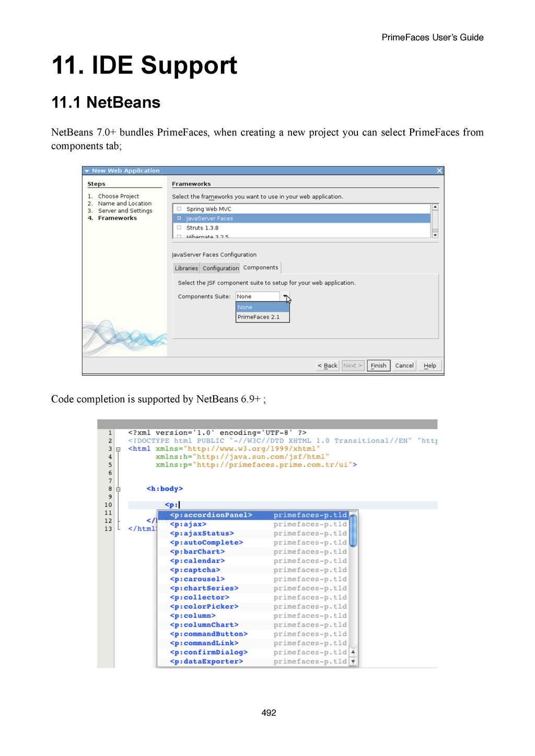Viewport: 535px width, 756px height.
Task: Pick p:column completion entry
Action: 253,616
